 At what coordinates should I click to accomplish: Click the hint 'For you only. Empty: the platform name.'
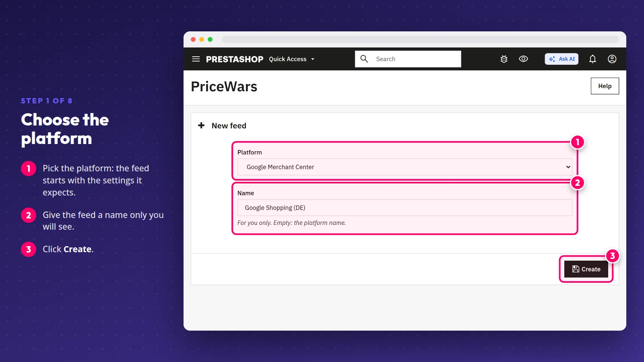291,223
